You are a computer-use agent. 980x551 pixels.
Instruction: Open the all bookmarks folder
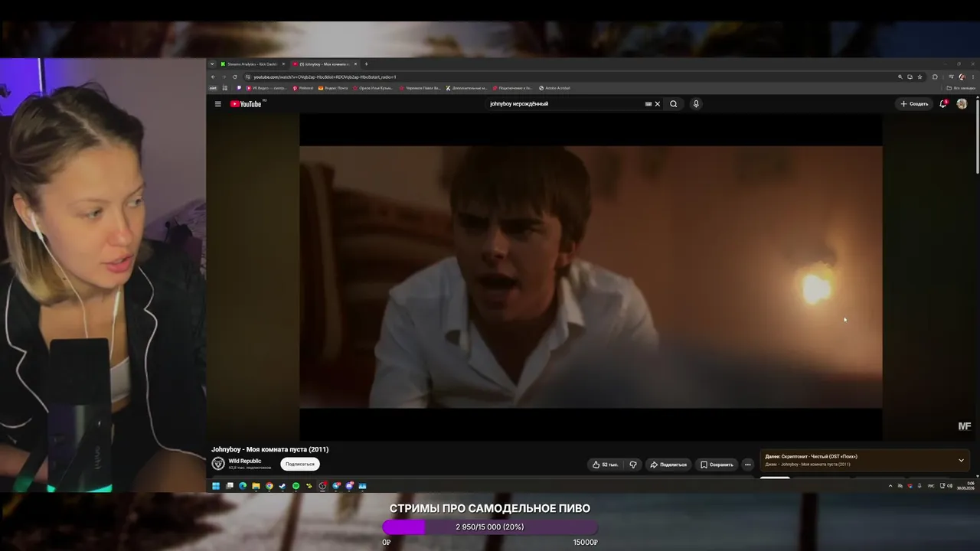coord(961,88)
